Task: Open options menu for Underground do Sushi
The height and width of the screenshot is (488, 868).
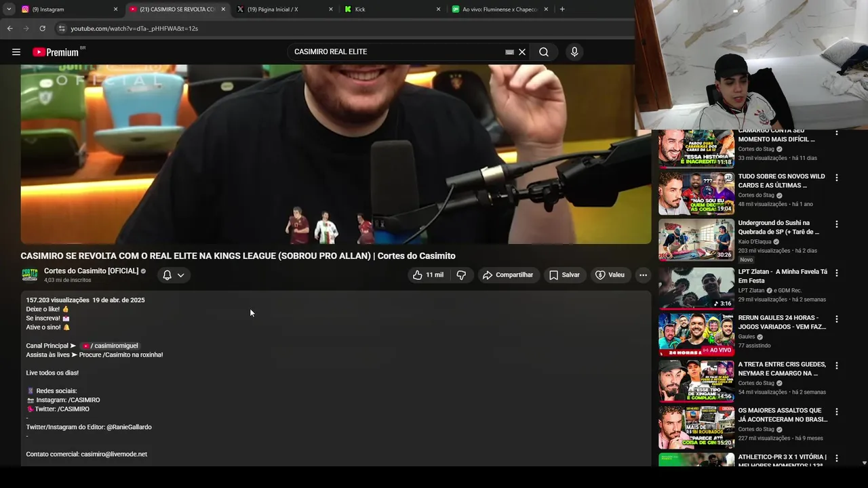Action: [836, 224]
